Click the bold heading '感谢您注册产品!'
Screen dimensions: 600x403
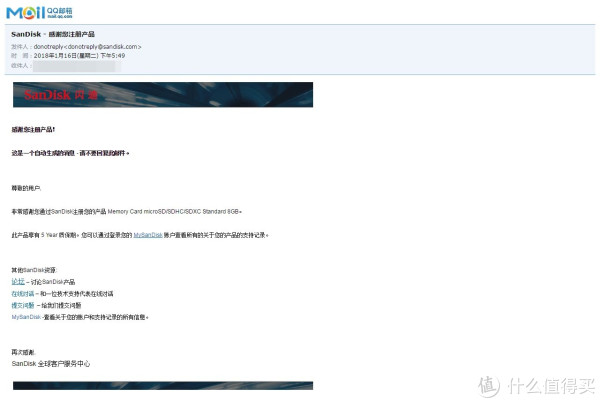coord(34,130)
